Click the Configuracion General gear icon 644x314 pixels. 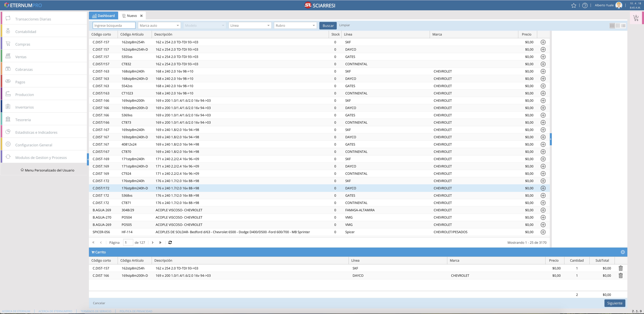(8, 144)
